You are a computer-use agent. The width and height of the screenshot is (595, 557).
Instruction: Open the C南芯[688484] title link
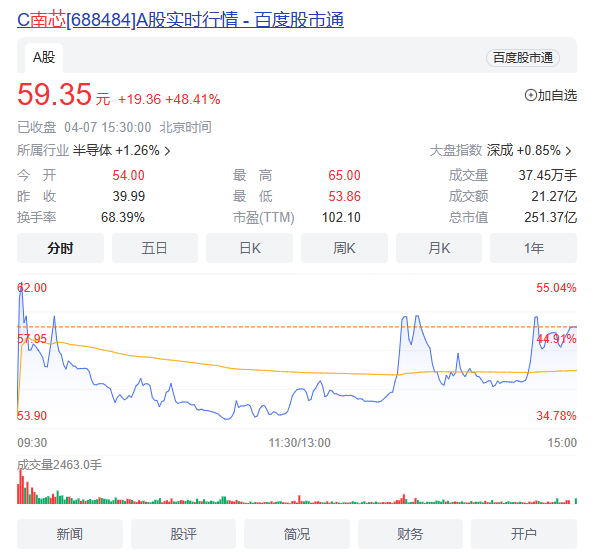click(180, 20)
